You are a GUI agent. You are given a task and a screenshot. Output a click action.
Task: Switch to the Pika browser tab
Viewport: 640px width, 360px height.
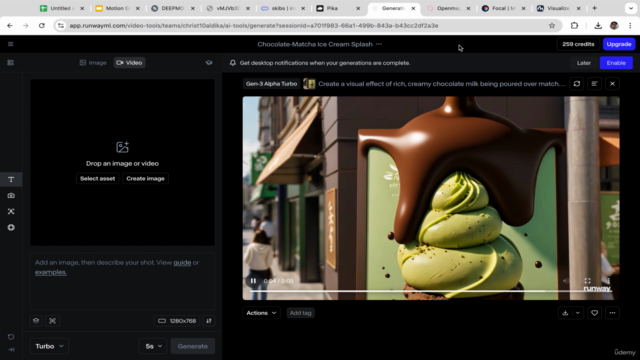pyautogui.click(x=338, y=8)
